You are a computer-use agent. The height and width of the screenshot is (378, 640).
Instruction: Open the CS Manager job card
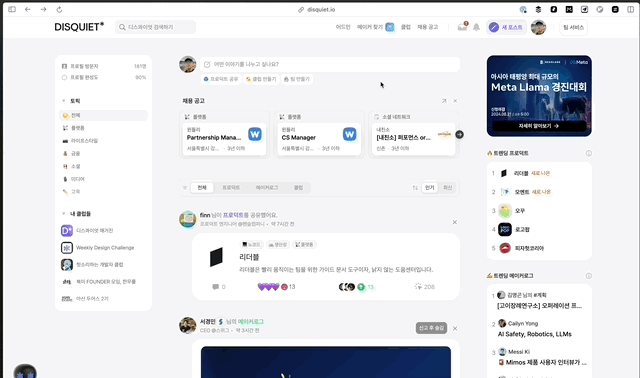point(319,139)
